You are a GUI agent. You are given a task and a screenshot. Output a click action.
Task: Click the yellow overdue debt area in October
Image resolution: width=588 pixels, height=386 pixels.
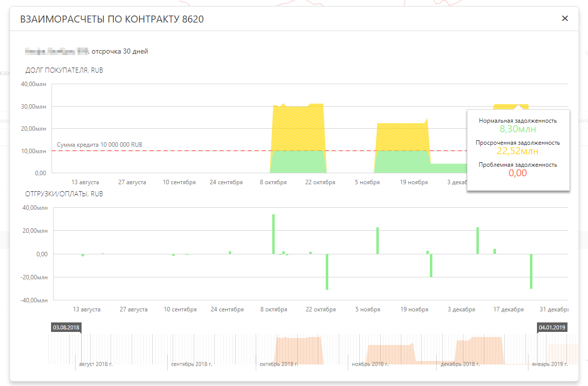coord(298,128)
